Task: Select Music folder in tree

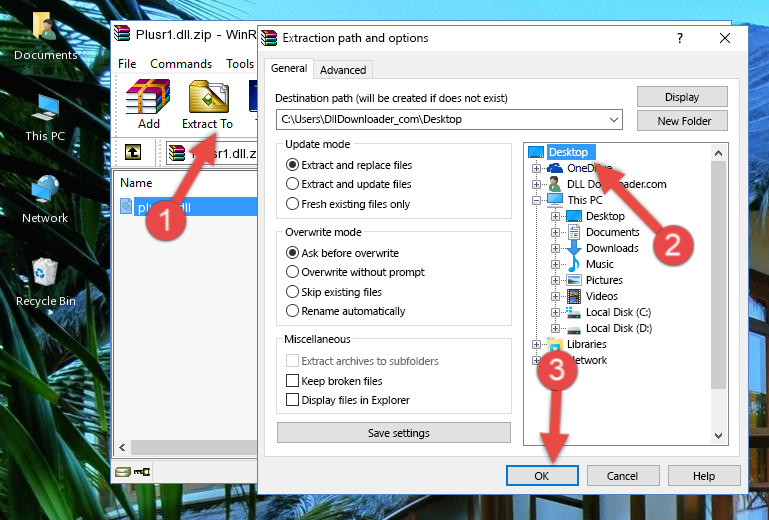Action: (x=599, y=264)
